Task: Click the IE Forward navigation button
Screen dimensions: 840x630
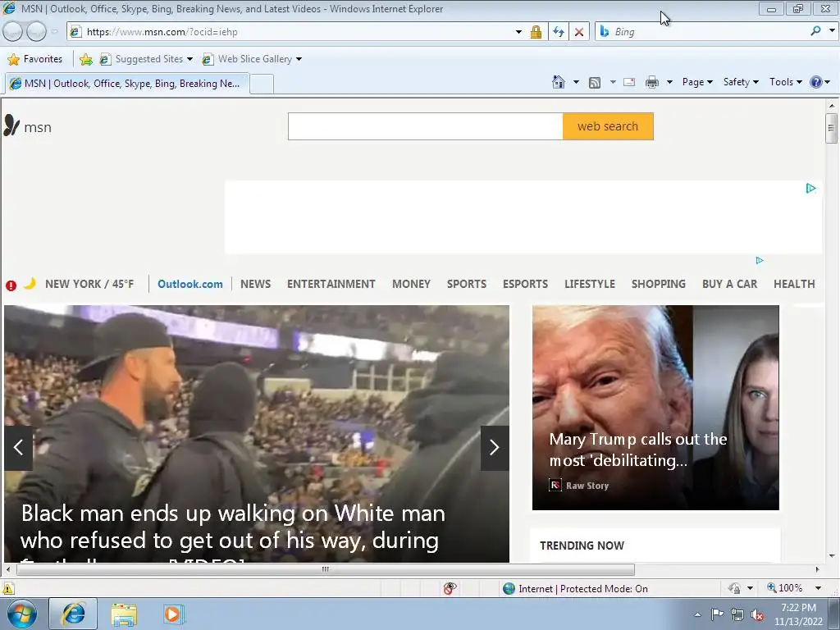Action: tap(36, 32)
